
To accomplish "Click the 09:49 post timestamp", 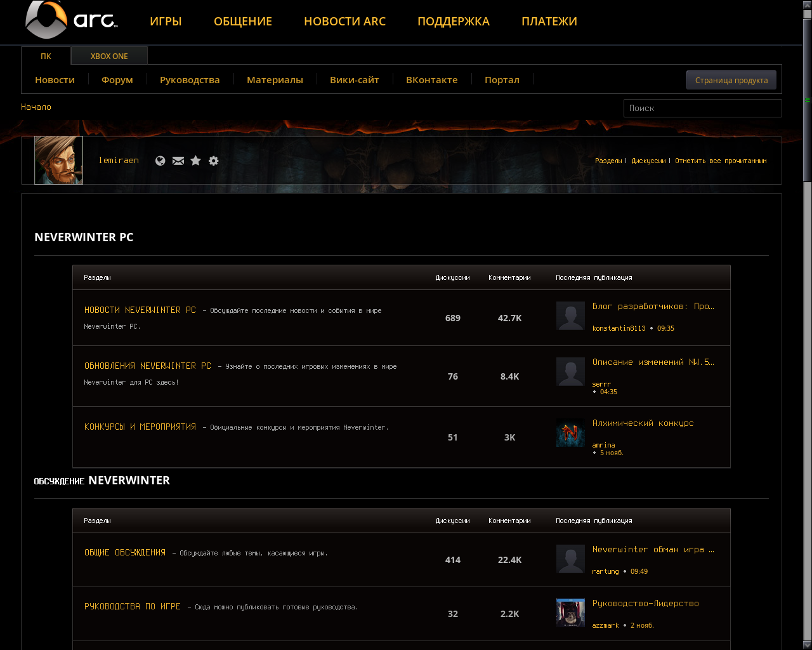I will [639, 572].
